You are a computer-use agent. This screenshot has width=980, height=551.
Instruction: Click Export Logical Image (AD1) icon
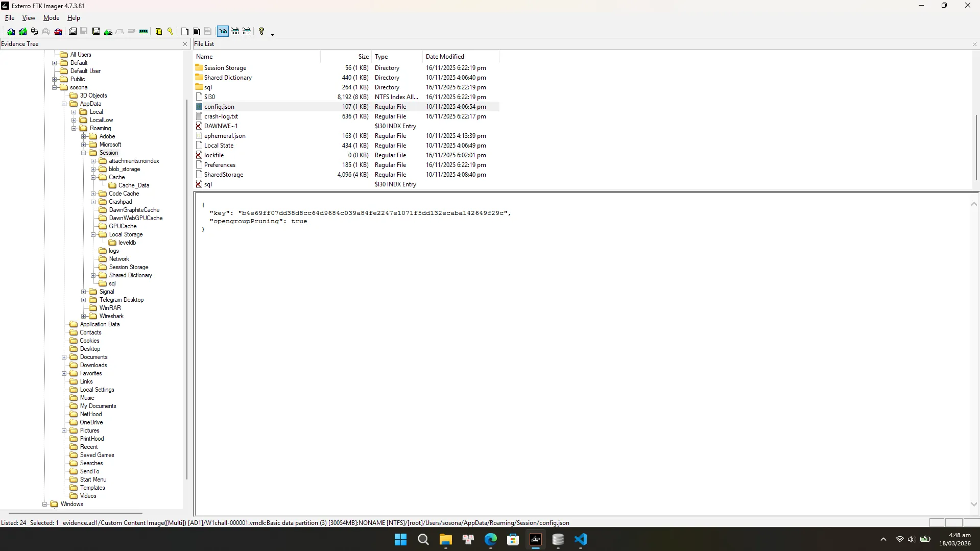(96, 32)
